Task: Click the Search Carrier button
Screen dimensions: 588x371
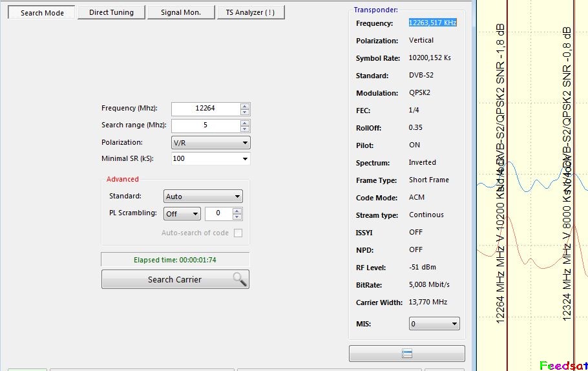Action: 175,279
